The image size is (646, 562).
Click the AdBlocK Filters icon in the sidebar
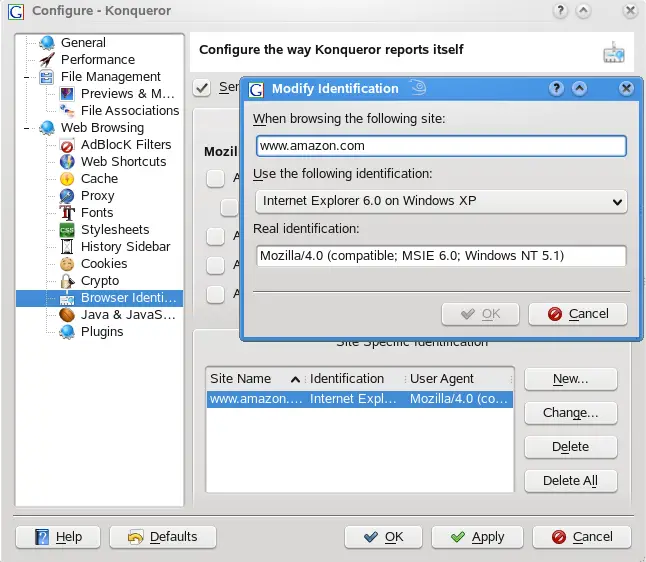click(x=67, y=145)
